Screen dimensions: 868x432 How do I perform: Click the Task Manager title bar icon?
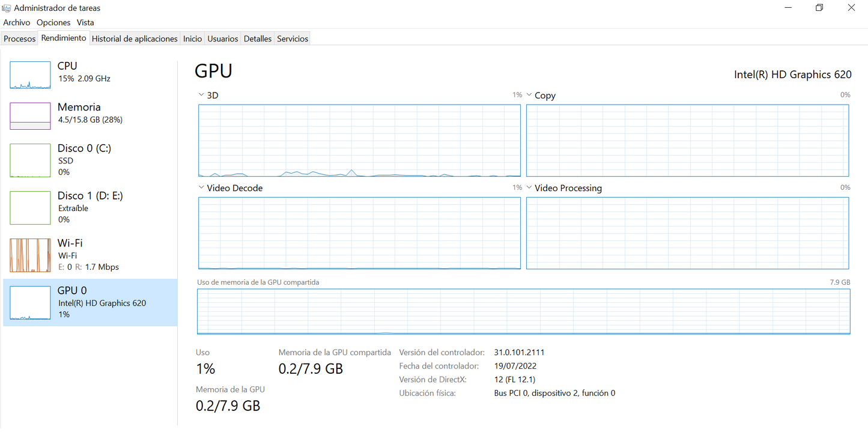[x=7, y=8]
